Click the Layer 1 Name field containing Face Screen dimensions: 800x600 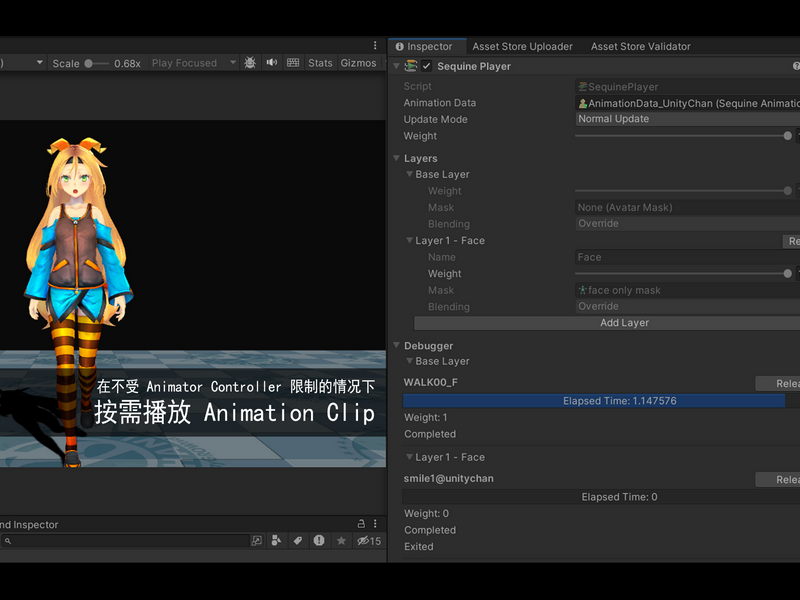tap(687, 257)
